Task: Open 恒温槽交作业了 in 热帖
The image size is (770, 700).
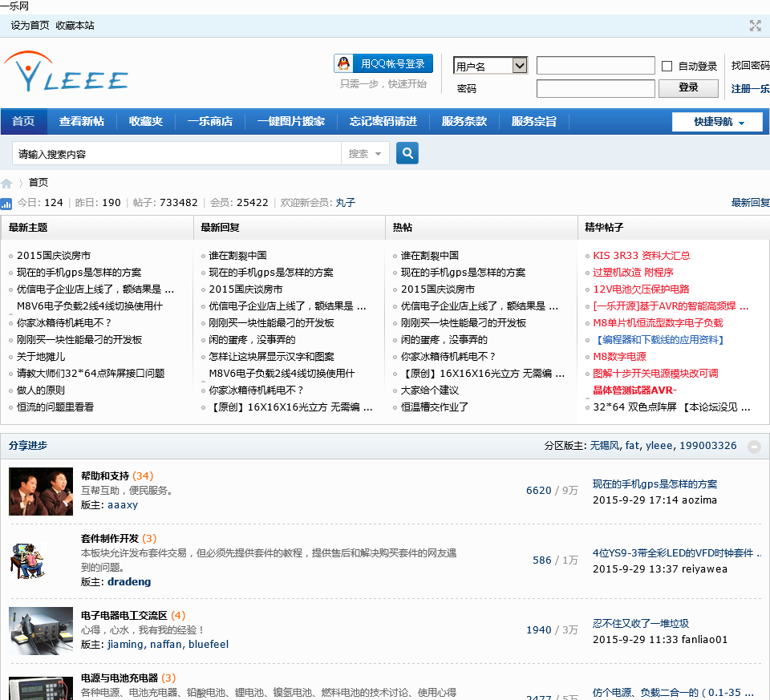Action: [x=435, y=407]
